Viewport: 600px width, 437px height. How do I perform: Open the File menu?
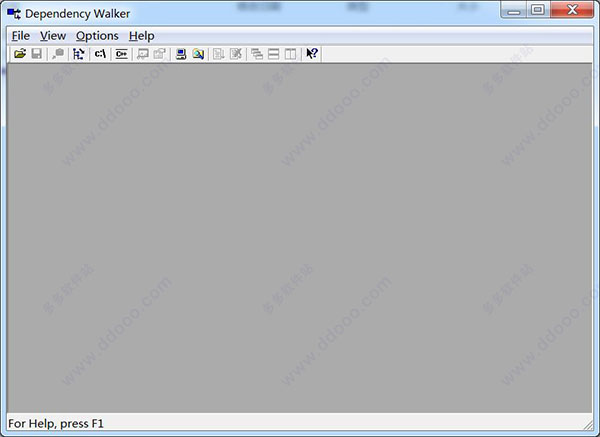[x=21, y=36]
